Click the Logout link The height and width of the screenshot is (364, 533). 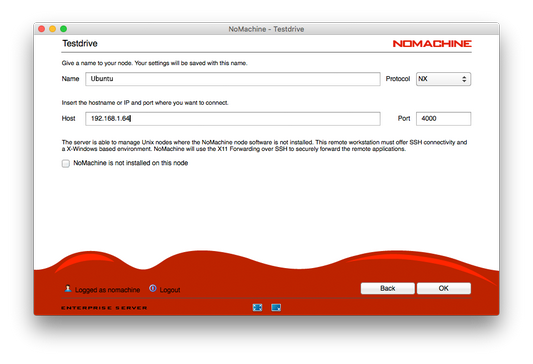(x=170, y=290)
